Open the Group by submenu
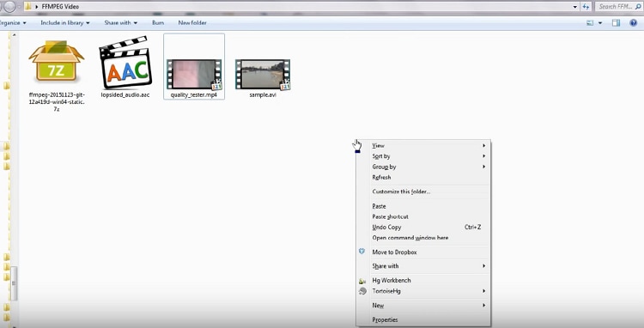This screenshot has height=328, width=644. coord(423,167)
